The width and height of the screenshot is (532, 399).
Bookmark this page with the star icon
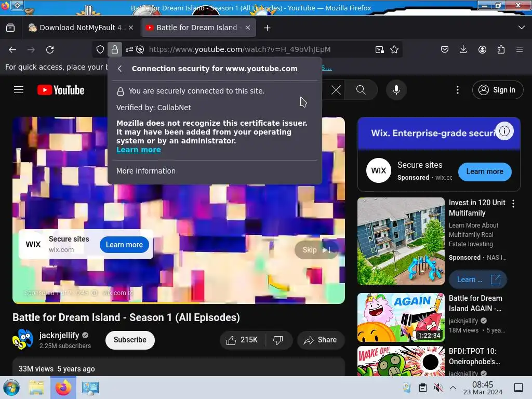(x=394, y=49)
